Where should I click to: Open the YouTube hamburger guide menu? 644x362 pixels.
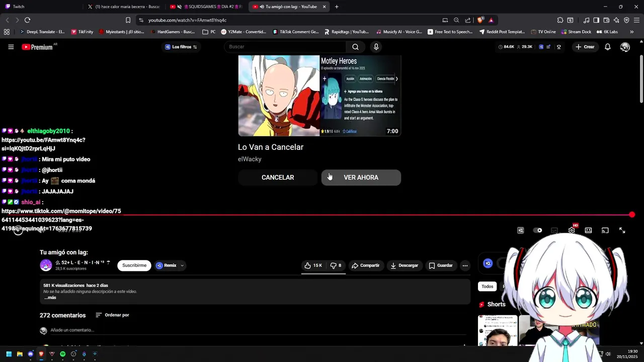tap(11, 47)
